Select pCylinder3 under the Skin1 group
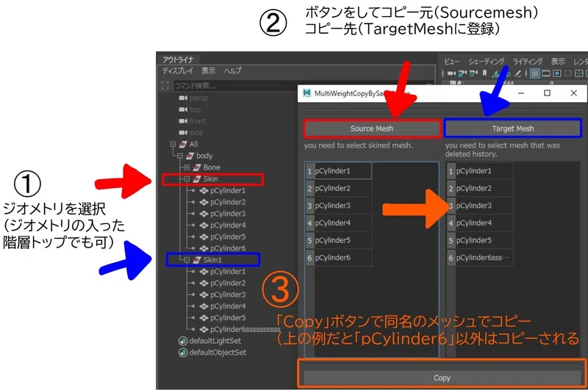Viewport: 588px width, 390px height. point(223,295)
